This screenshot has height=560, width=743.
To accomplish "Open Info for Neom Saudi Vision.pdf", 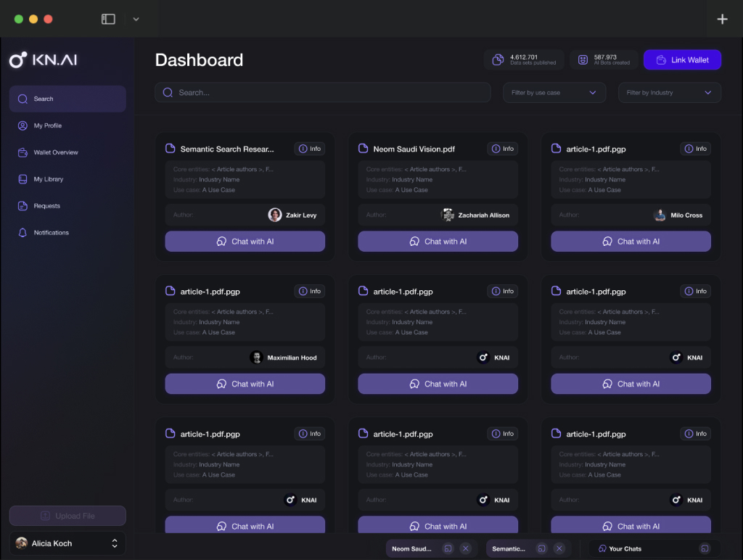I will 503,149.
